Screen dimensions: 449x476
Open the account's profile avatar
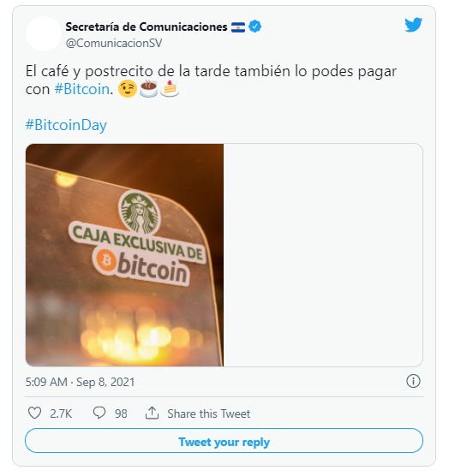click(44, 33)
